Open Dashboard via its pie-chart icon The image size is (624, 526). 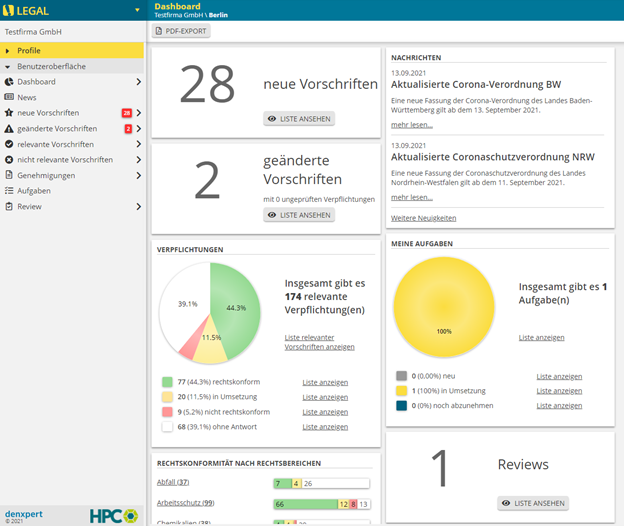pyautogui.click(x=9, y=82)
